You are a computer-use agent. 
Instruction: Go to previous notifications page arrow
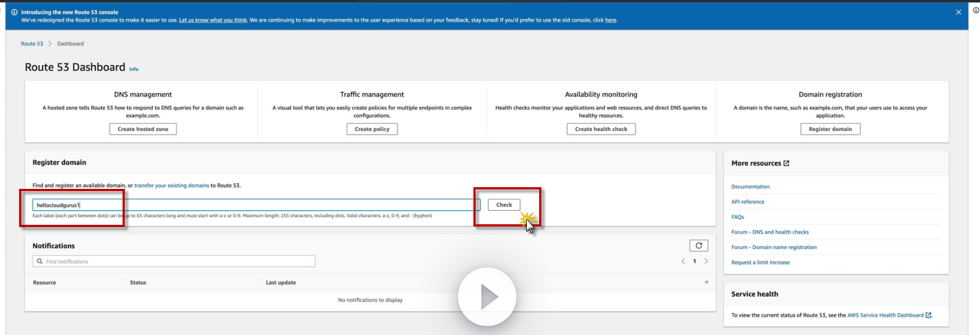point(683,261)
